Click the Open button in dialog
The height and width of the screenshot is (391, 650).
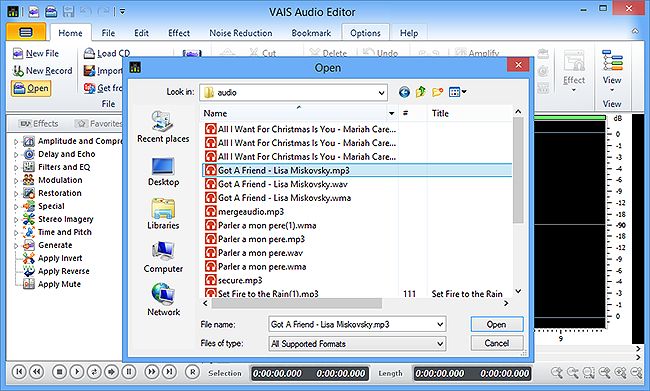(x=497, y=324)
